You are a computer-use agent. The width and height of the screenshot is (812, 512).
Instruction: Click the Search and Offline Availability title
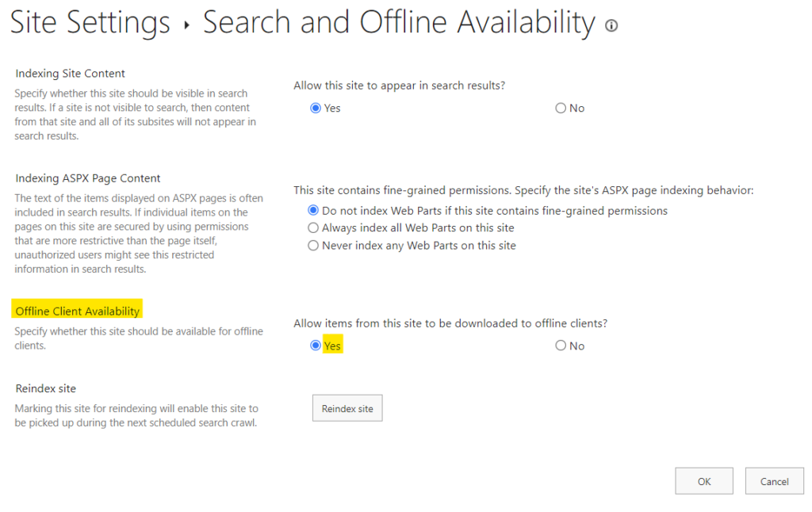click(396, 22)
